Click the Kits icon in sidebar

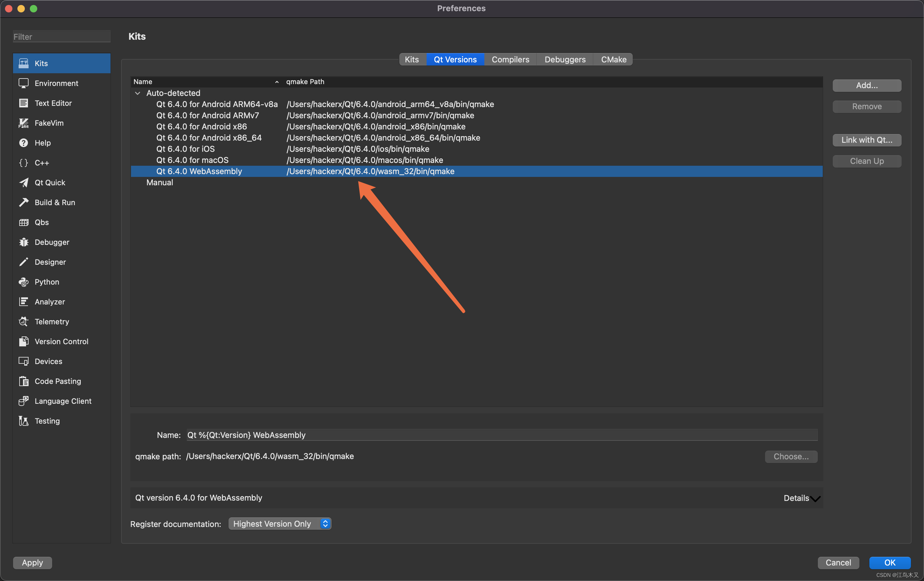click(23, 63)
